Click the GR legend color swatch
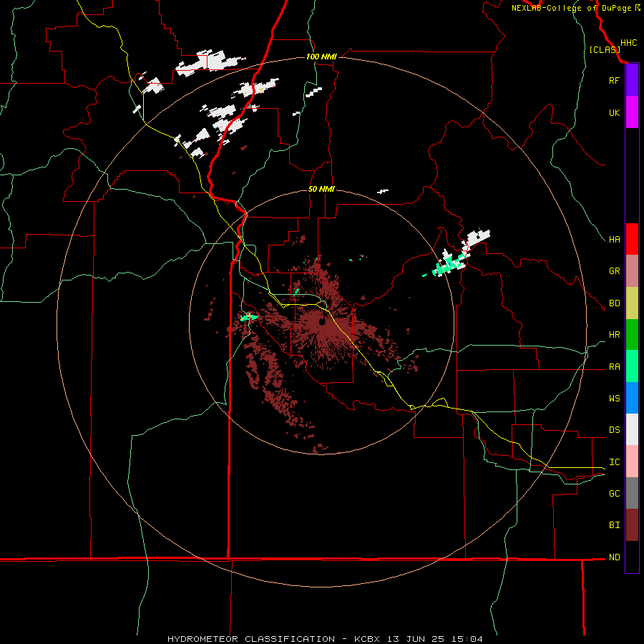Viewport: 644px width, 644px height. [x=632, y=271]
